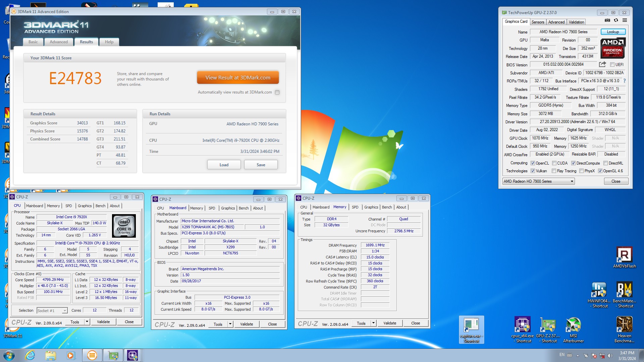Click the EN language indicator in taskbar

click(562, 355)
